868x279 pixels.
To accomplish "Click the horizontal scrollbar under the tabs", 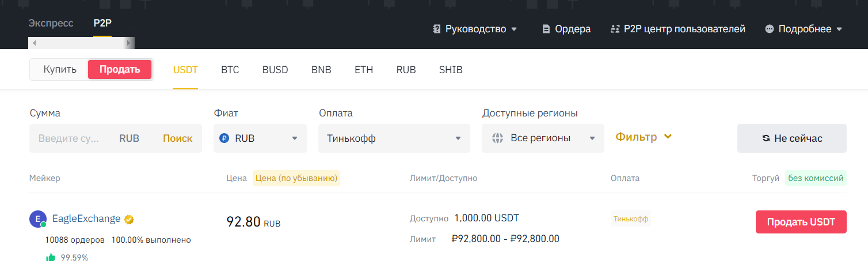I will click(81, 43).
